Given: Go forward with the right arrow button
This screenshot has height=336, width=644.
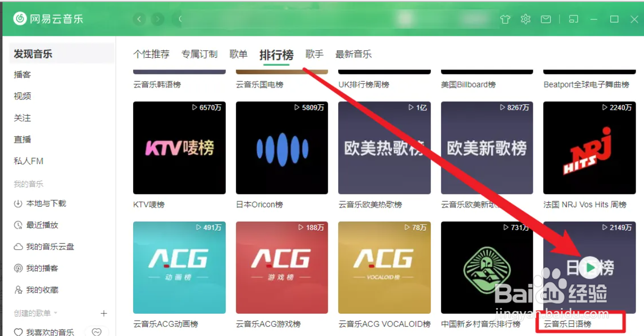Looking at the screenshot, I should point(158,19).
